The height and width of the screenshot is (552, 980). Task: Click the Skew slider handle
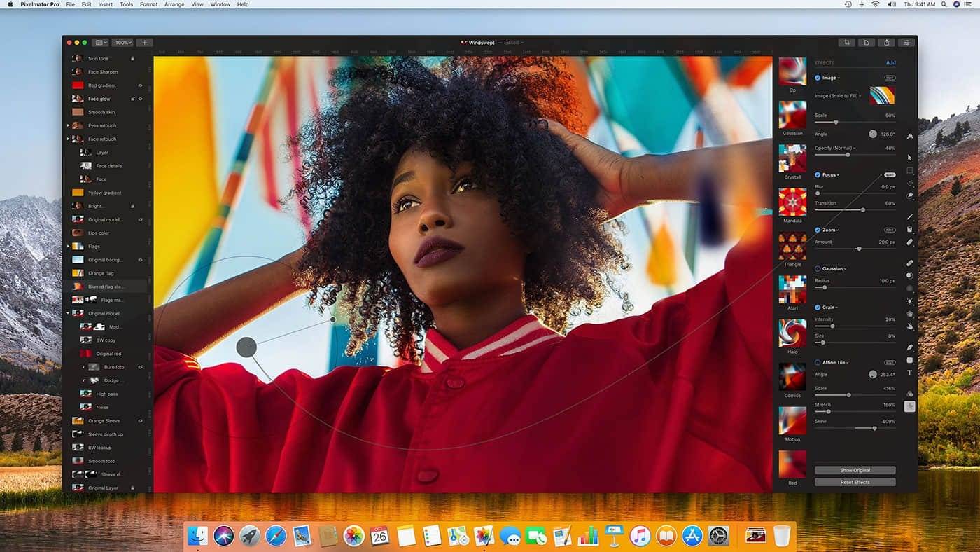coord(874,428)
